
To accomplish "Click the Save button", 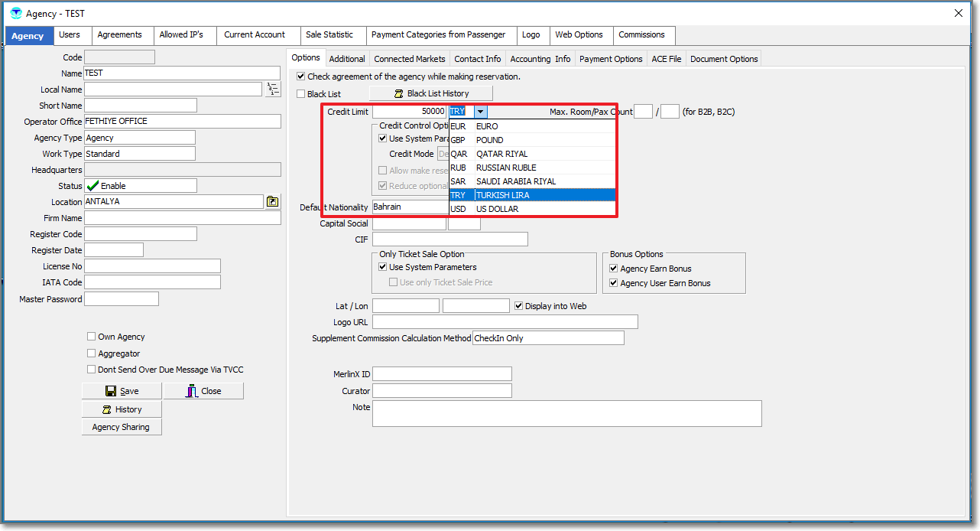I will (122, 391).
